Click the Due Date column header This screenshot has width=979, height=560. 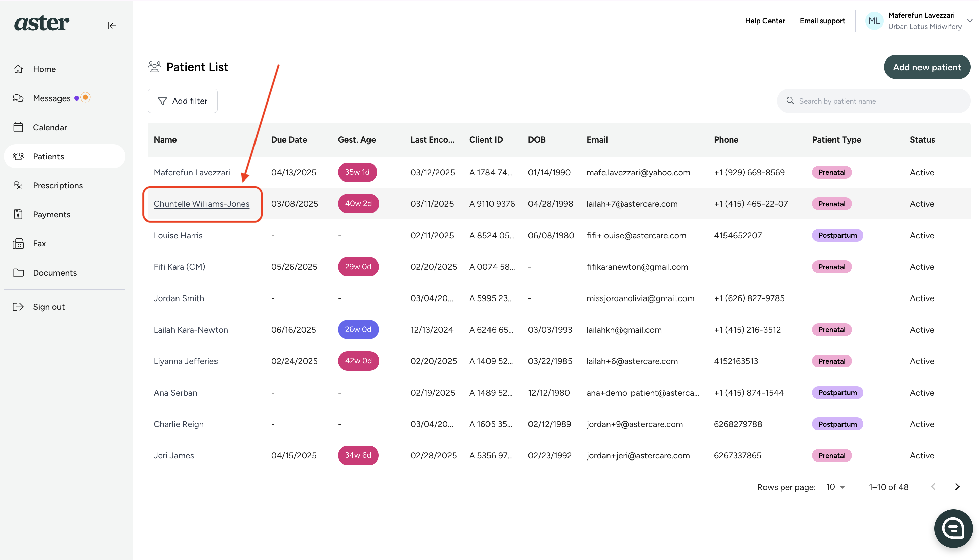tap(289, 139)
